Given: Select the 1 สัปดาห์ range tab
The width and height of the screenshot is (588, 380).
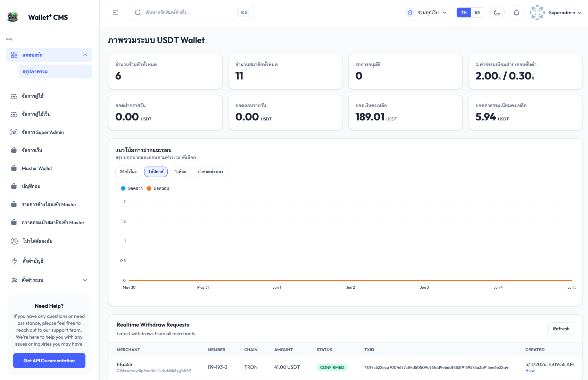Looking at the screenshot, I should pyautogui.click(x=156, y=172).
